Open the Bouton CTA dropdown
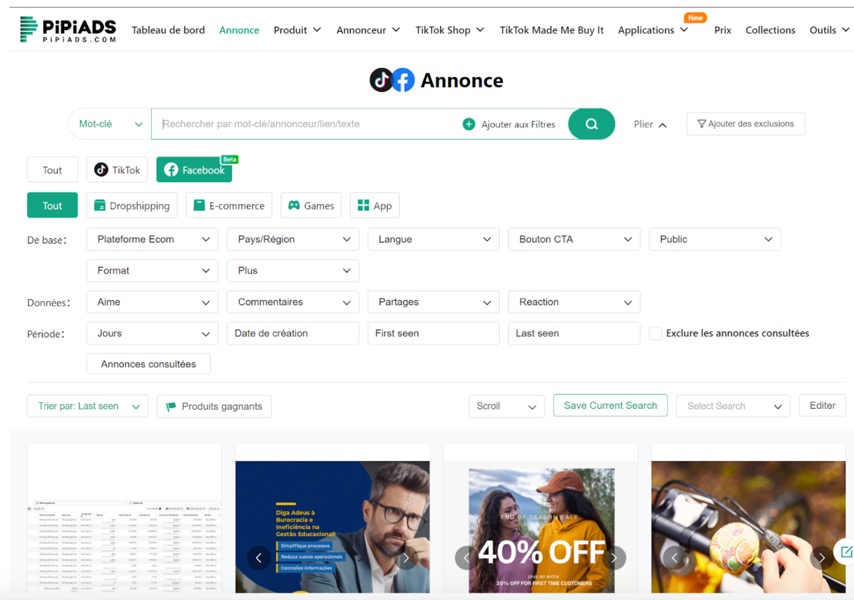 (x=574, y=239)
